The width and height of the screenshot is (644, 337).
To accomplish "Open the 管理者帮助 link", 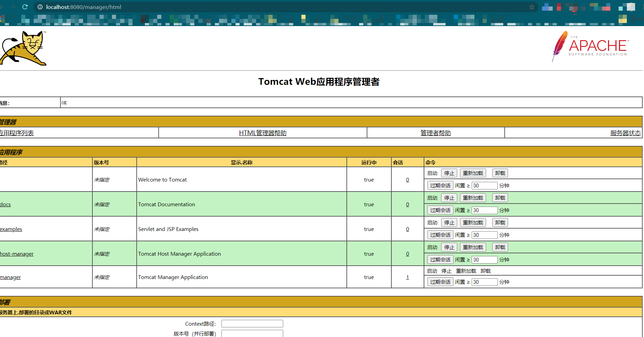I will point(436,133).
